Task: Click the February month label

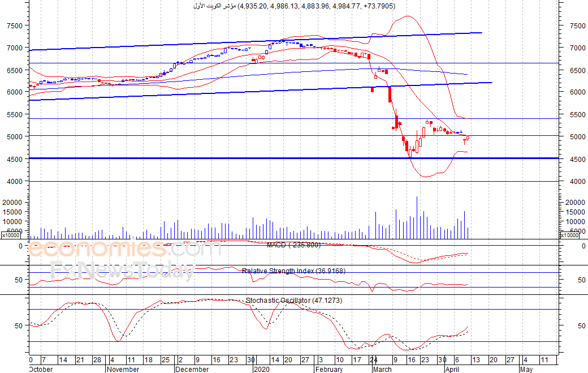Action: (329, 369)
